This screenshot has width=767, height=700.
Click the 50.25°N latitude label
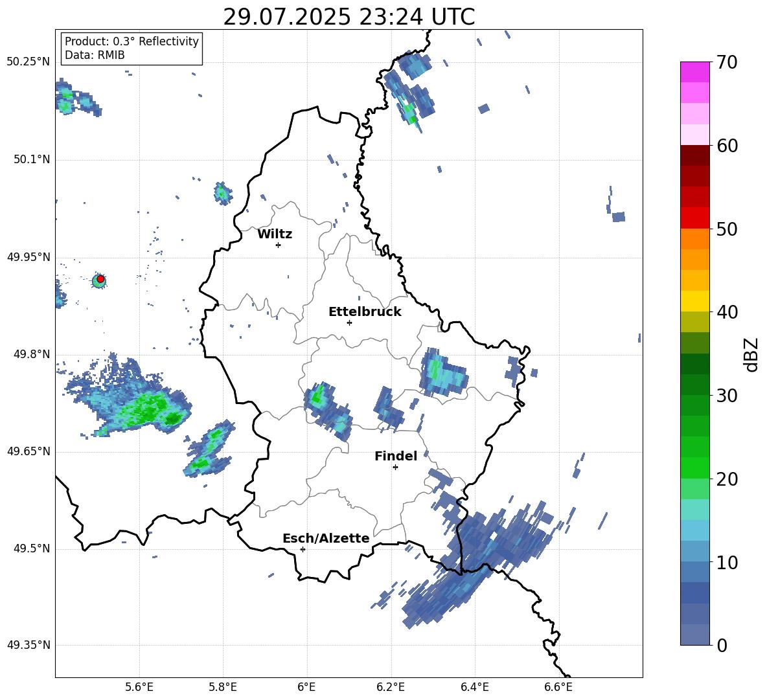point(29,62)
